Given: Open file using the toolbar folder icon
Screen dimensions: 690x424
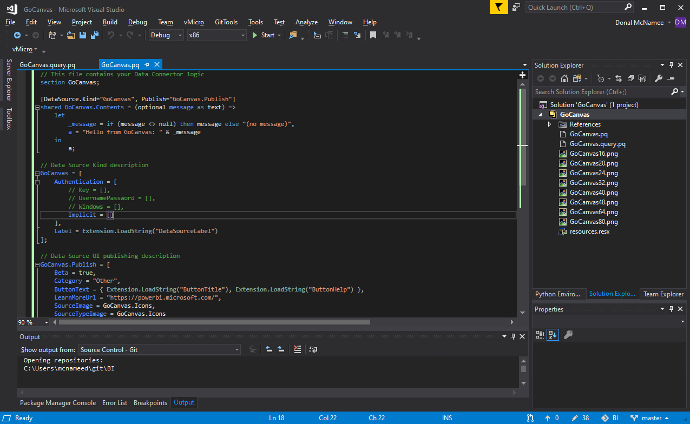Looking at the screenshot, I should (x=70, y=35).
